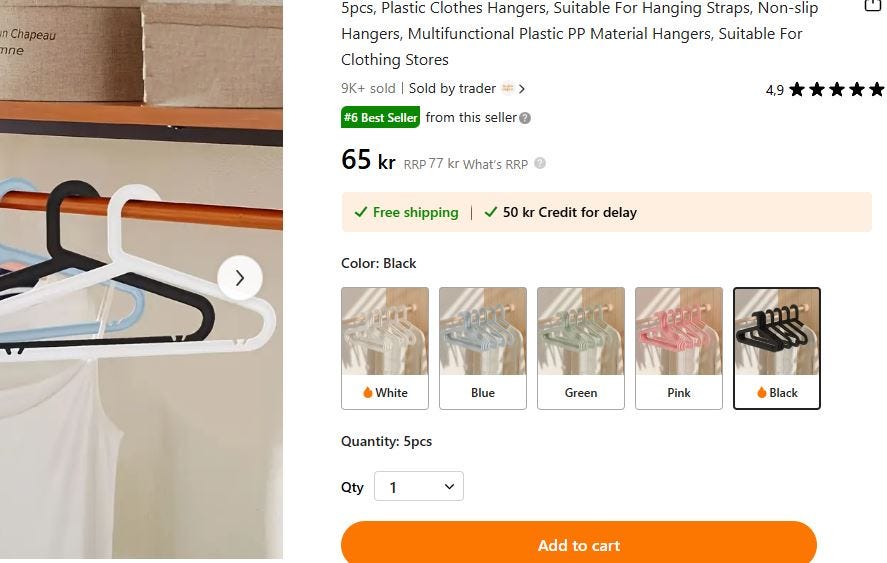Click the 4,9 rating score
The image size is (887, 563).
[775, 90]
